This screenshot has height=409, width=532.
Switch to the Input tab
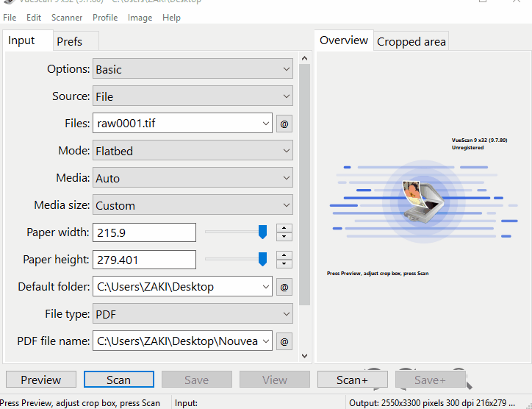tap(28, 40)
